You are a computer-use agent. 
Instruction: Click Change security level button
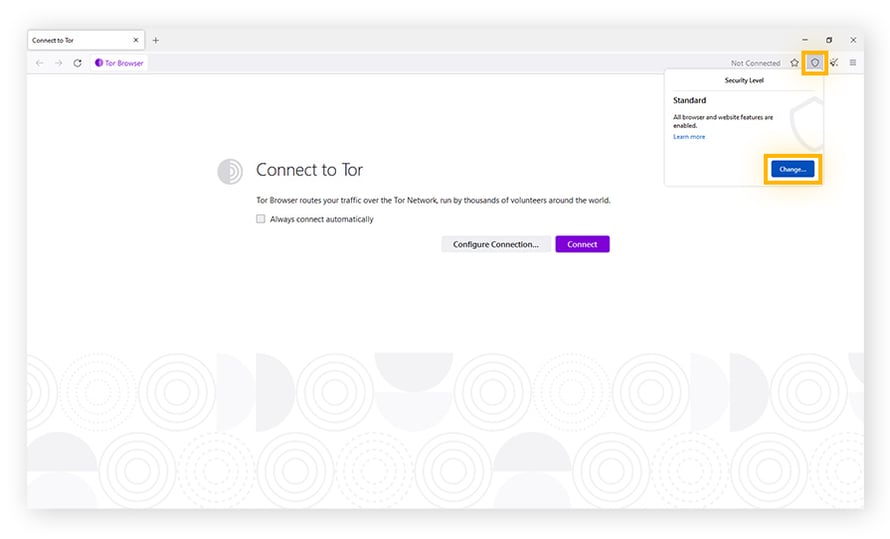[x=792, y=169]
